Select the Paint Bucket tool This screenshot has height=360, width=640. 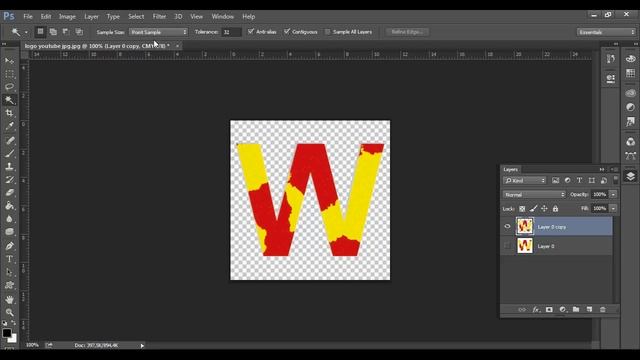[x=9, y=206]
